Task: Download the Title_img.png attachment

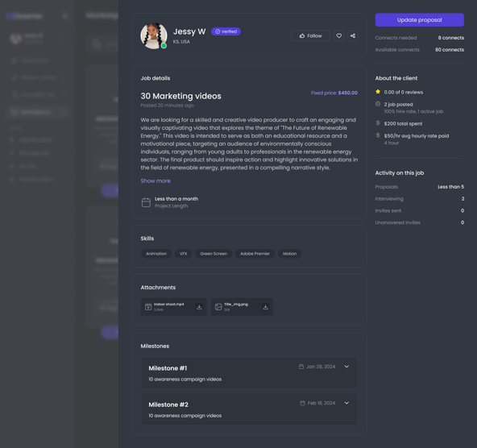Action: [x=265, y=307]
